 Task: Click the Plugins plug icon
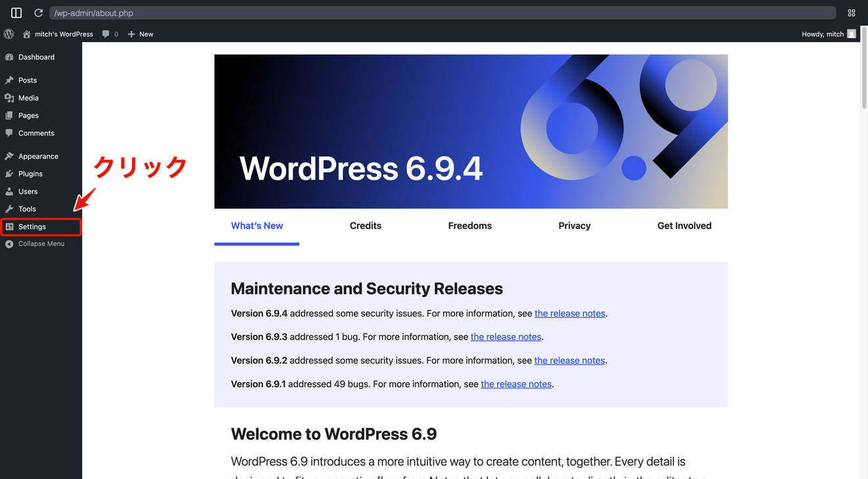tap(9, 174)
